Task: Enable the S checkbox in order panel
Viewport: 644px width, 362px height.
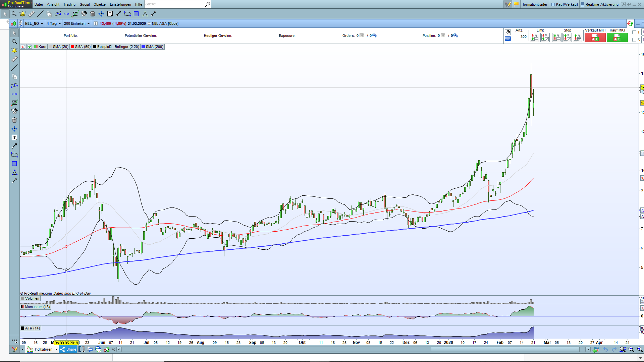Action: [x=634, y=40]
